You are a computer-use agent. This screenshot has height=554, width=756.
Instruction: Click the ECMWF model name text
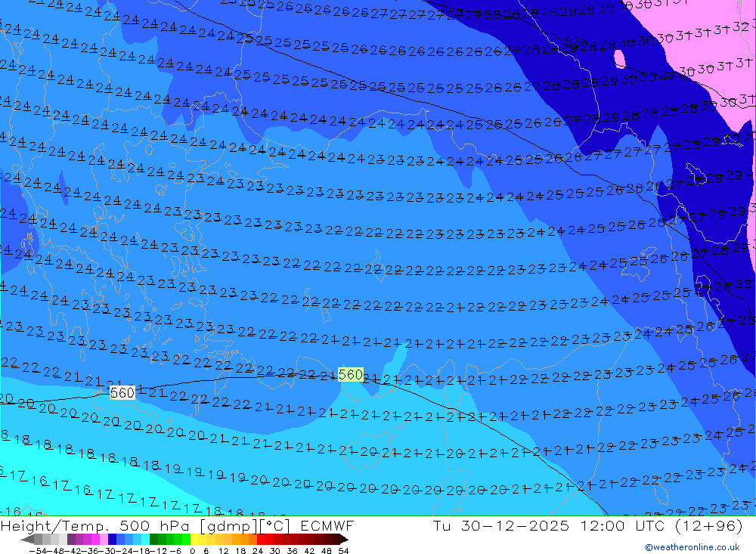tap(327, 525)
